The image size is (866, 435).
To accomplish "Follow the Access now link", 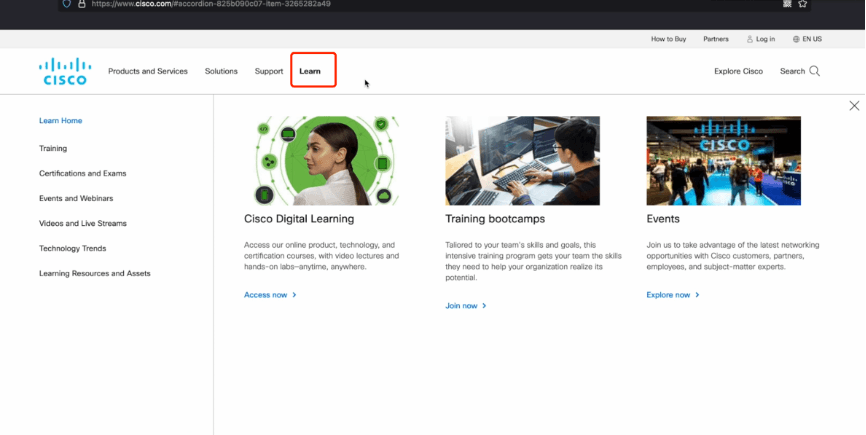I will (x=270, y=295).
